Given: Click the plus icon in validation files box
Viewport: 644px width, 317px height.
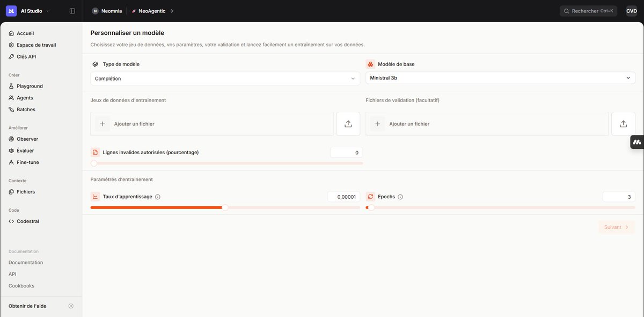Looking at the screenshot, I should (378, 124).
